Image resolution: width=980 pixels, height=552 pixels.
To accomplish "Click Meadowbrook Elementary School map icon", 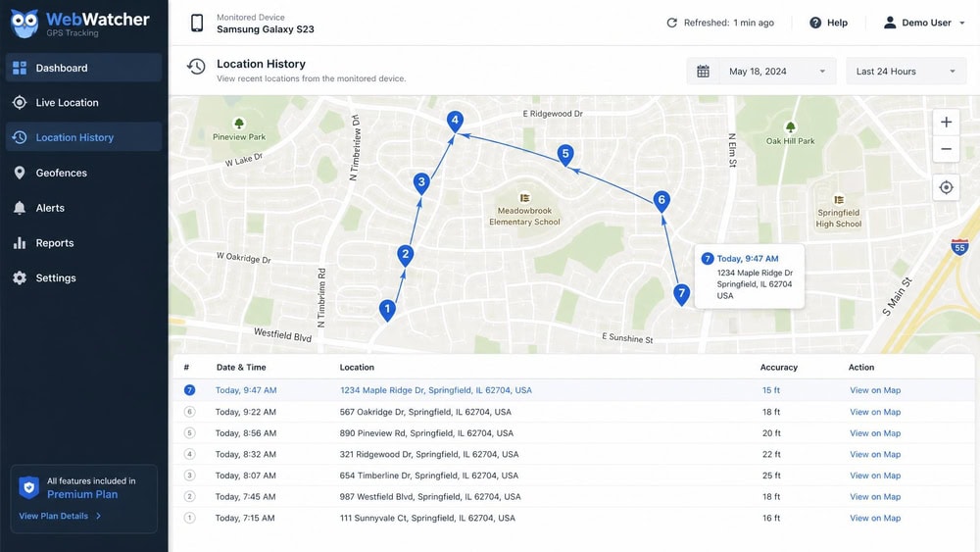I will click(x=525, y=197).
